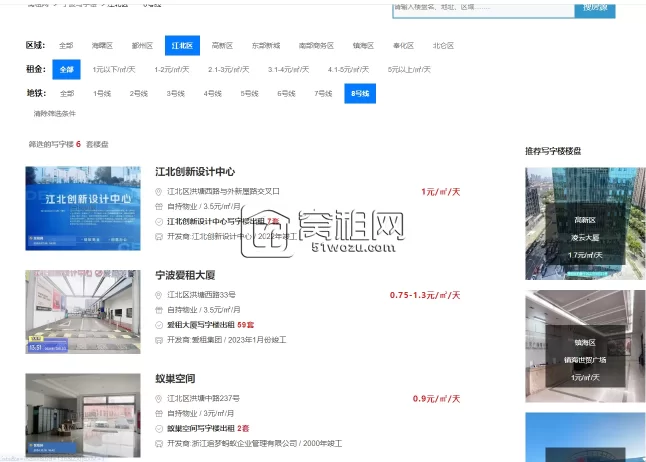This screenshot has height=462, width=646.
Task: Click checkmark icon beside 蚁巢空间写字楼出租
Action: click(x=159, y=429)
